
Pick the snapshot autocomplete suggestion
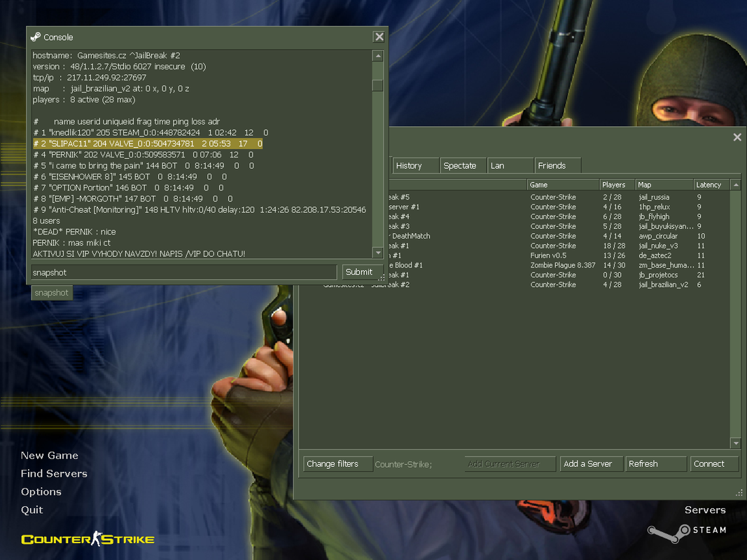point(52,293)
